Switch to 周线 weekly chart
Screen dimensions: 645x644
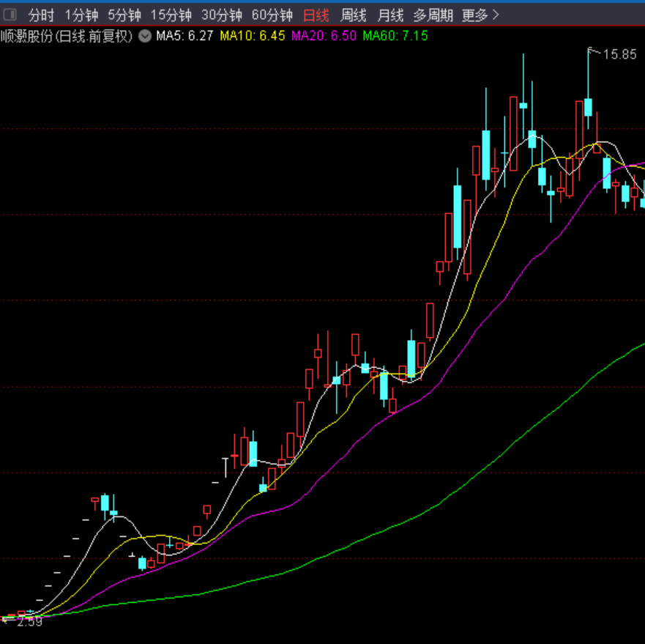pyautogui.click(x=353, y=15)
